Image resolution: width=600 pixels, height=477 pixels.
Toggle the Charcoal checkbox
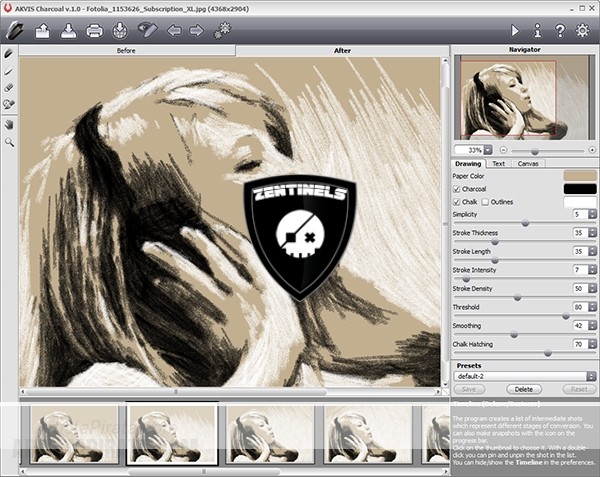point(456,189)
